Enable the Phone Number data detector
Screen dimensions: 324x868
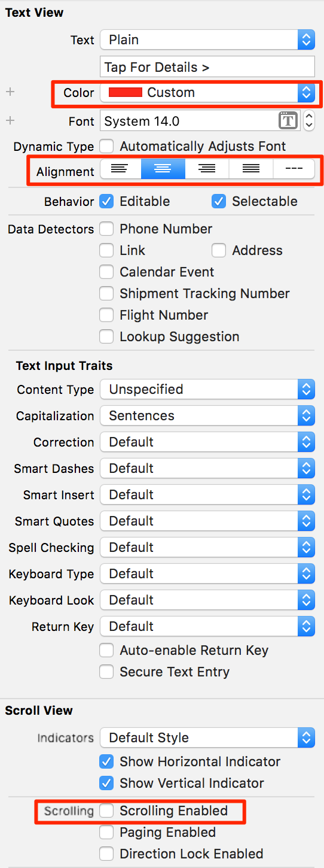(x=106, y=229)
